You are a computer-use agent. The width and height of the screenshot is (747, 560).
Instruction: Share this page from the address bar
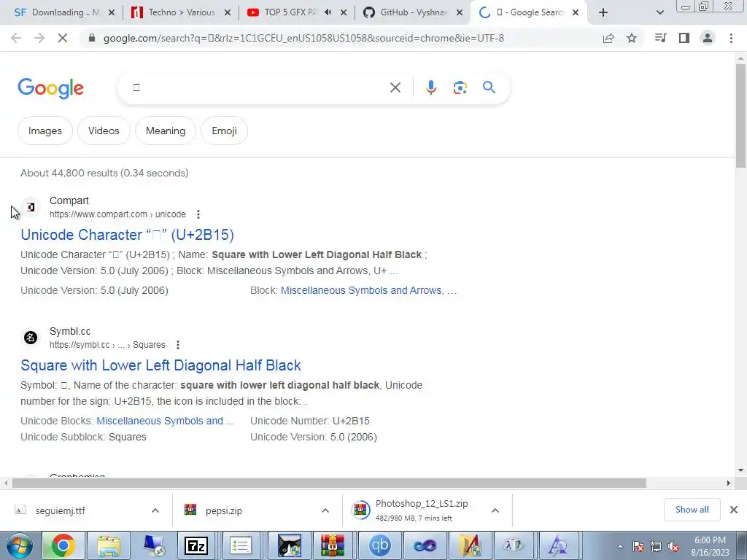(x=608, y=38)
